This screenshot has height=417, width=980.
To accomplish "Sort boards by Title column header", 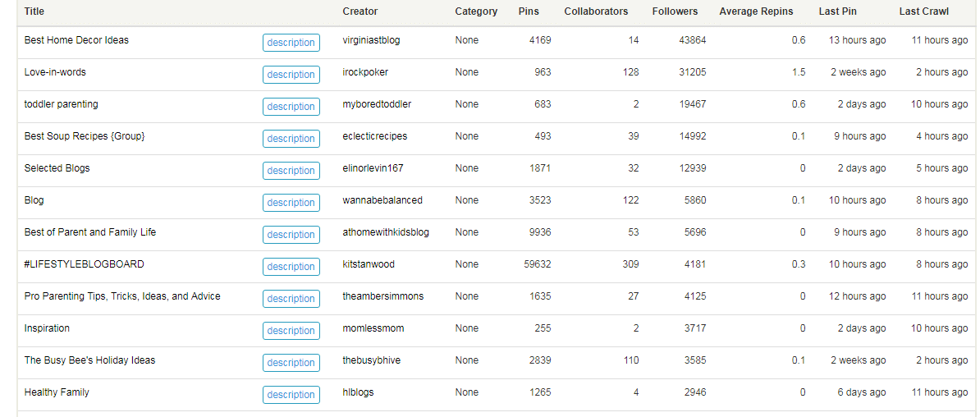I will [x=34, y=11].
